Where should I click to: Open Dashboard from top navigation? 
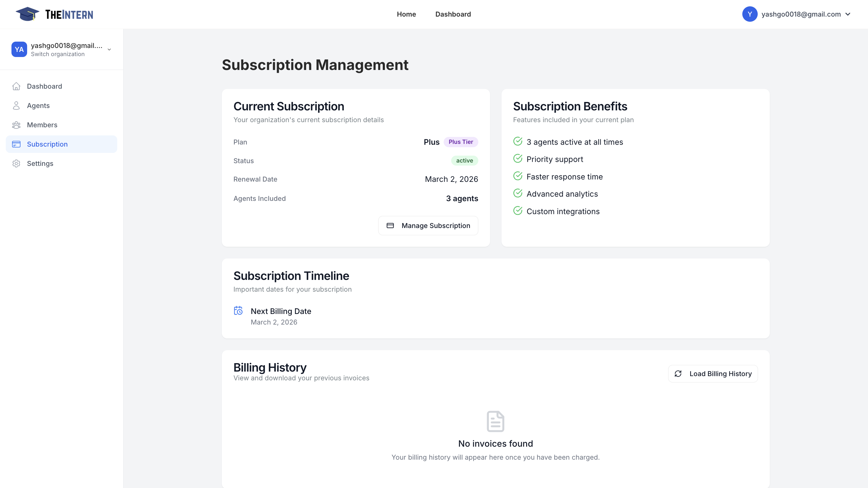pyautogui.click(x=453, y=14)
